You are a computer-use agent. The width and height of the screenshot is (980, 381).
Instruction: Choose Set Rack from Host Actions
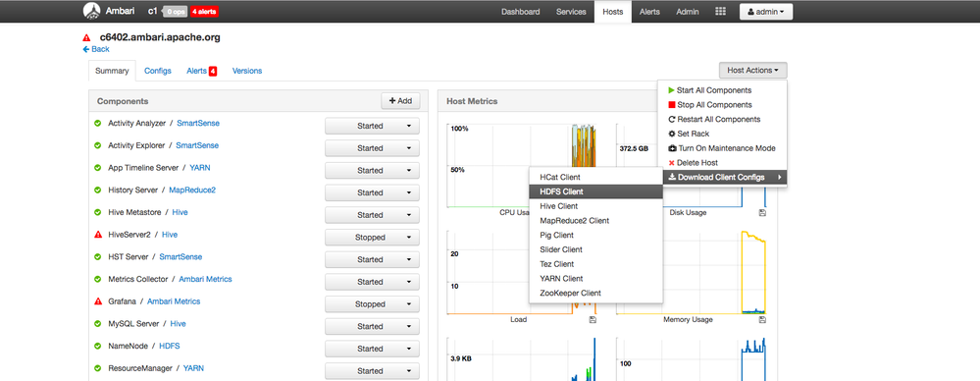pyautogui.click(x=722, y=134)
